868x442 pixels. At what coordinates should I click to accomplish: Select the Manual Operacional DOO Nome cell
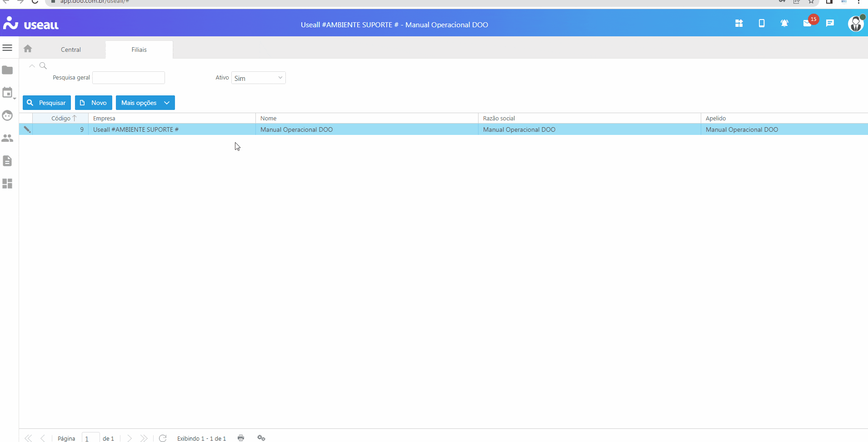367,129
